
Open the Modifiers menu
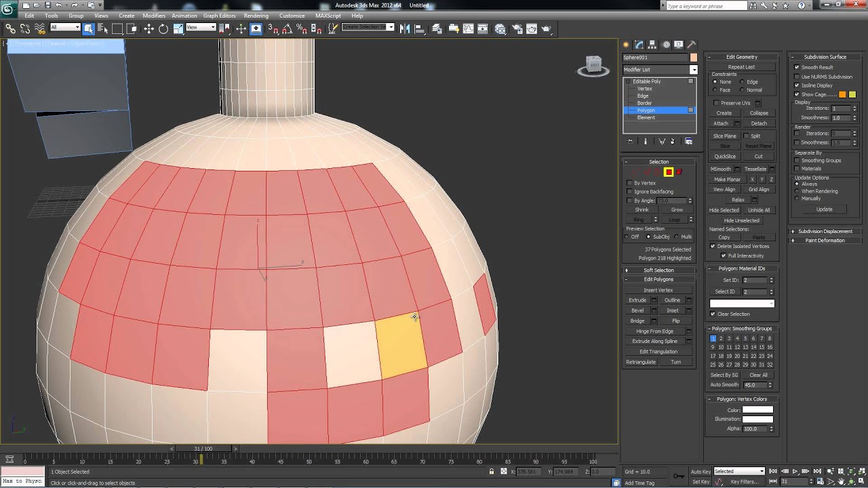(154, 16)
